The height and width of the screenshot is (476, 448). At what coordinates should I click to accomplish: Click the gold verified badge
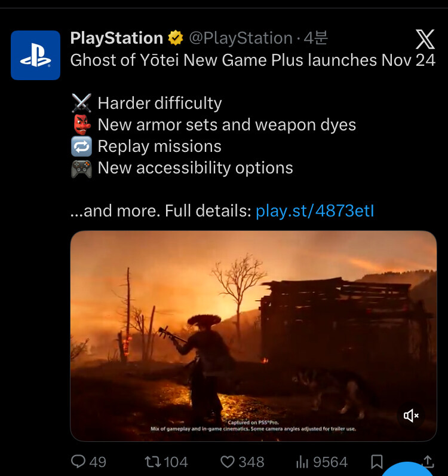pos(176,38)
